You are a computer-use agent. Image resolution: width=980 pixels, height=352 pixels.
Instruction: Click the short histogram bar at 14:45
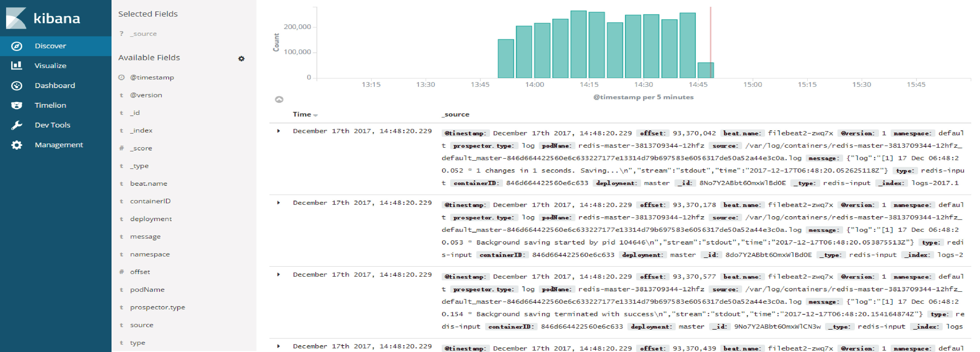(x=706, y=70)
